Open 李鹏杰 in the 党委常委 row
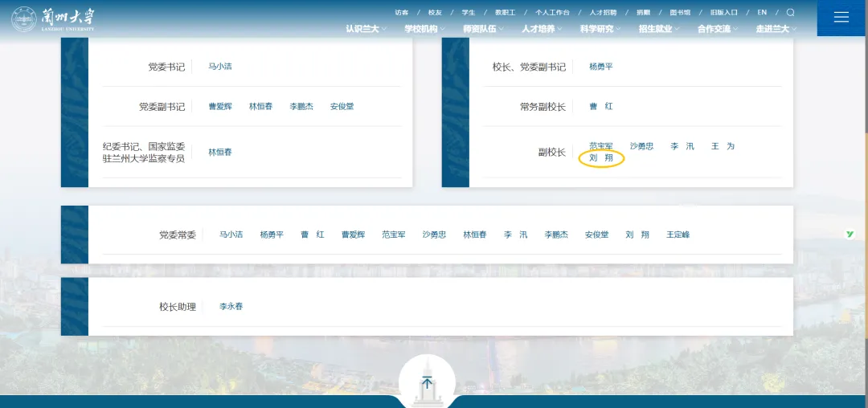Viewport: 868px width, 408px height. point(556,235)
